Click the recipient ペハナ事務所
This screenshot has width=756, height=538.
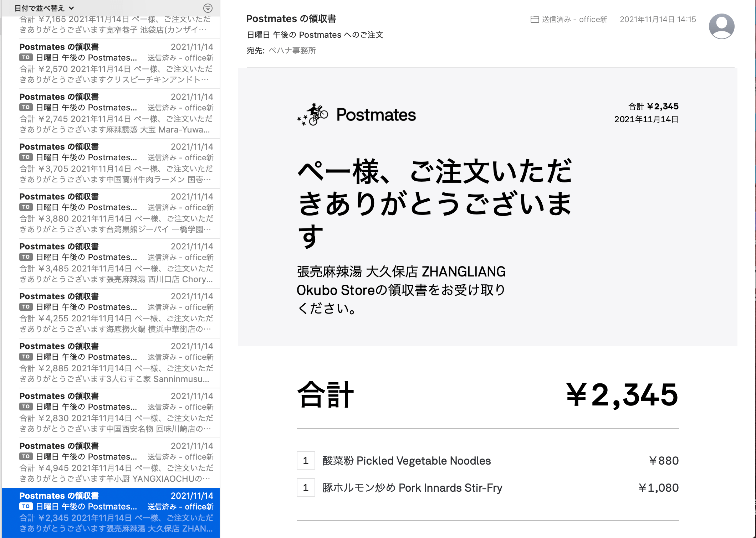click(292, 51)
